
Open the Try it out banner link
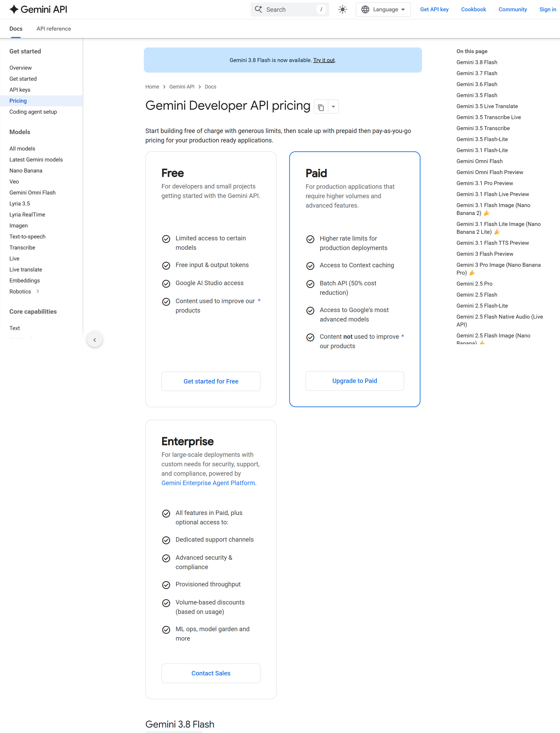(x=324, y=60)
